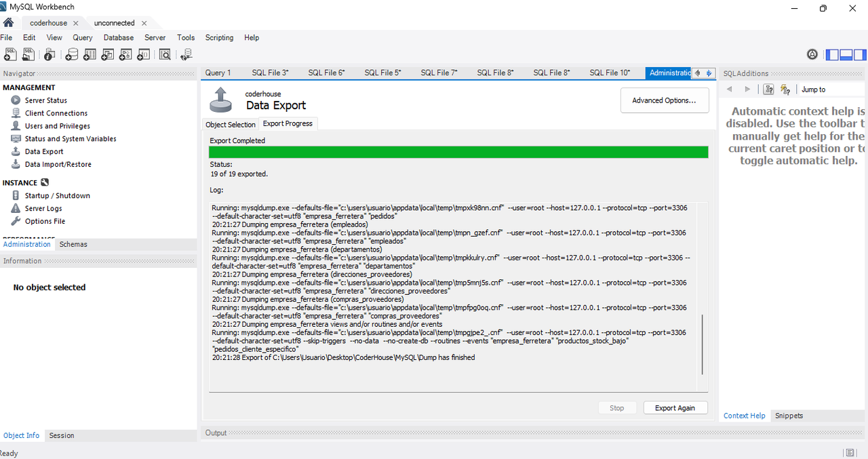Switch to the unconnected connection tab
Screen dimensions: 868x459
pos(114,23)
